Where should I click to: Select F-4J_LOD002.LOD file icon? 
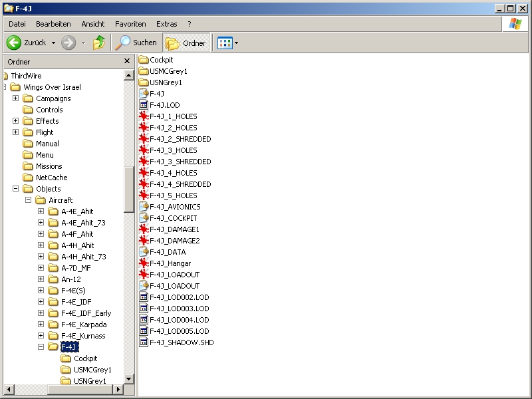pyautogui.click(x=144, y=297)
